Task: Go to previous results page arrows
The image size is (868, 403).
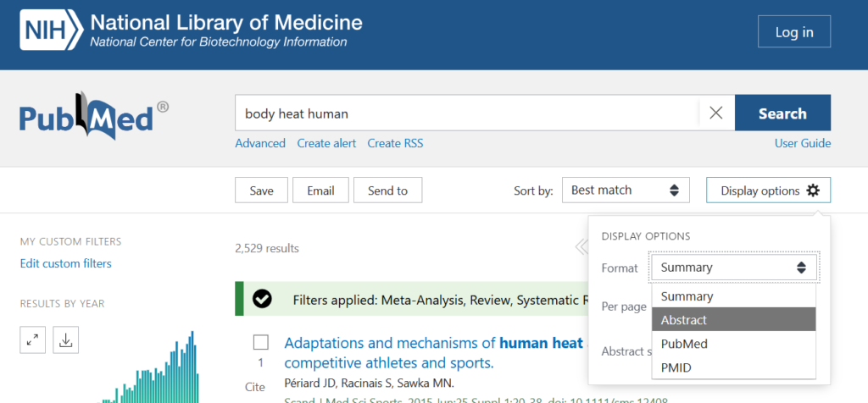Action: (x=581, y=246)
